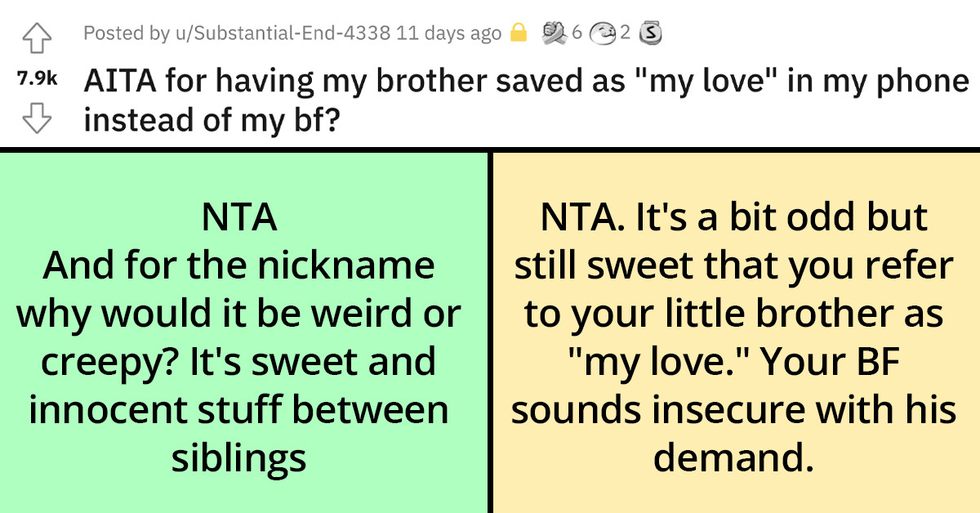
Task: Select the AITA post title text
Action: click(523, 80)
